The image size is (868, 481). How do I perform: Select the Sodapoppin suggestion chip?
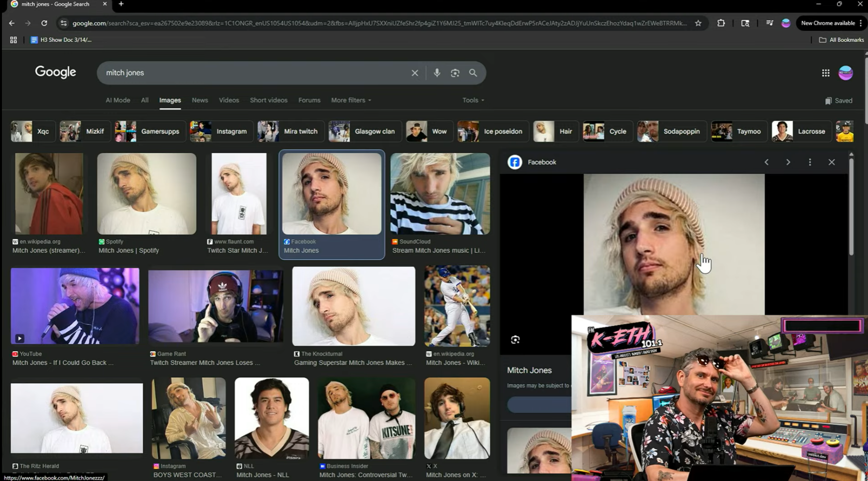point(671,131)
